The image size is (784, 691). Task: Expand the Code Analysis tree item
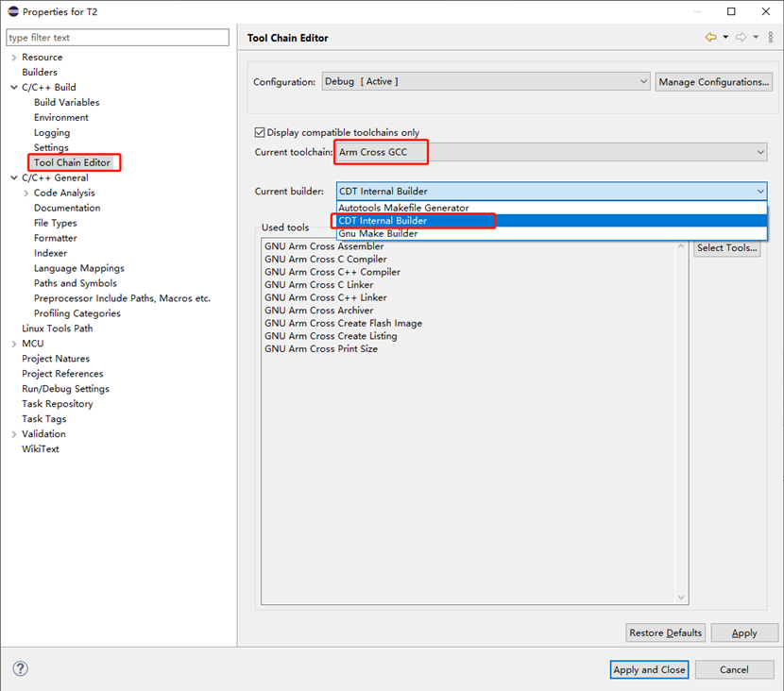point(26,193)
